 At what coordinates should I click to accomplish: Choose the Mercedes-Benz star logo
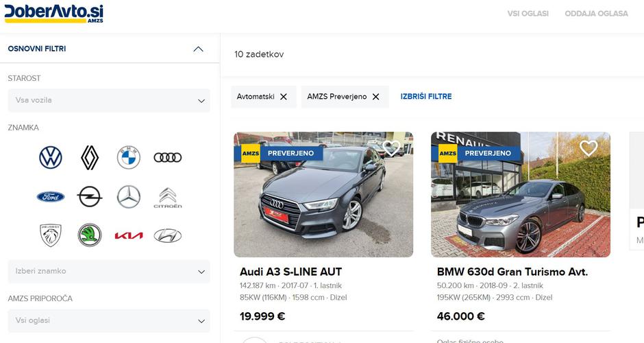[129, 197]
